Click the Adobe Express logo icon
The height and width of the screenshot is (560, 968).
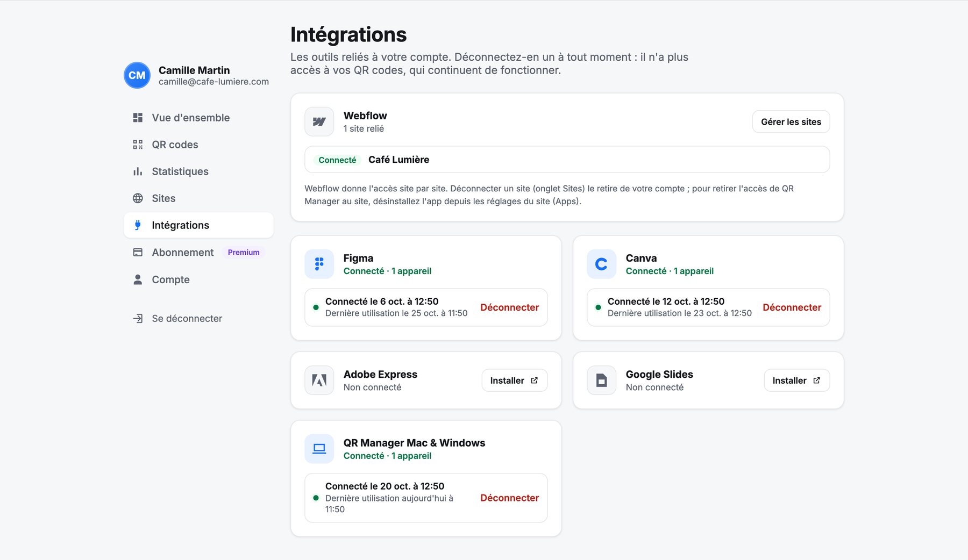(x=319, y=380)
